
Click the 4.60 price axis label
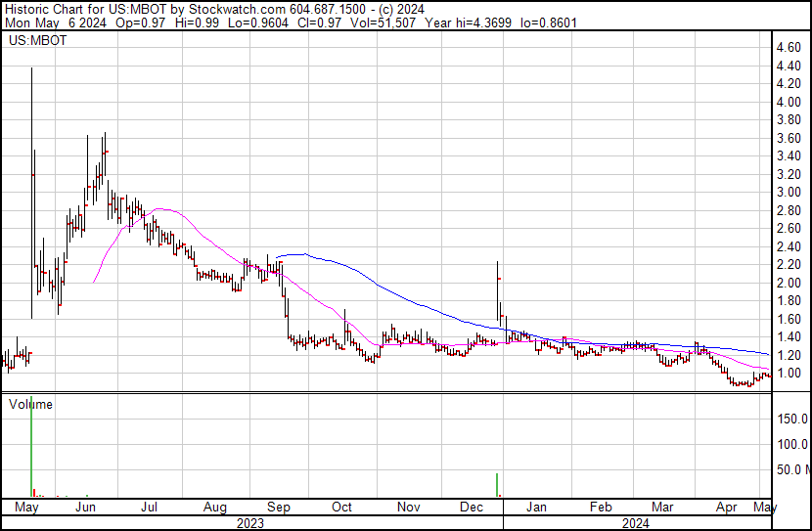pyautogui.click(x=788, y=47)
